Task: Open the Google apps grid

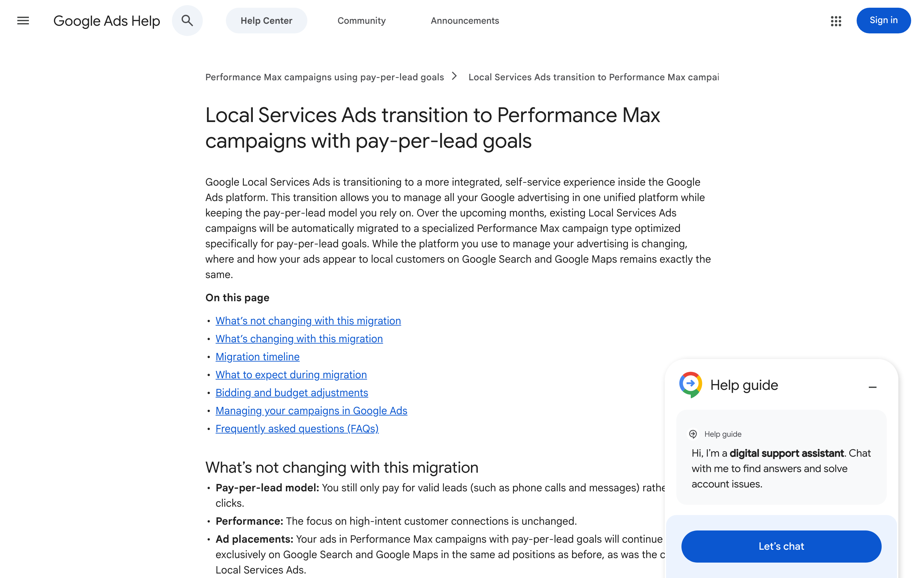Action: pyautogui.click(x=836, y=21)
